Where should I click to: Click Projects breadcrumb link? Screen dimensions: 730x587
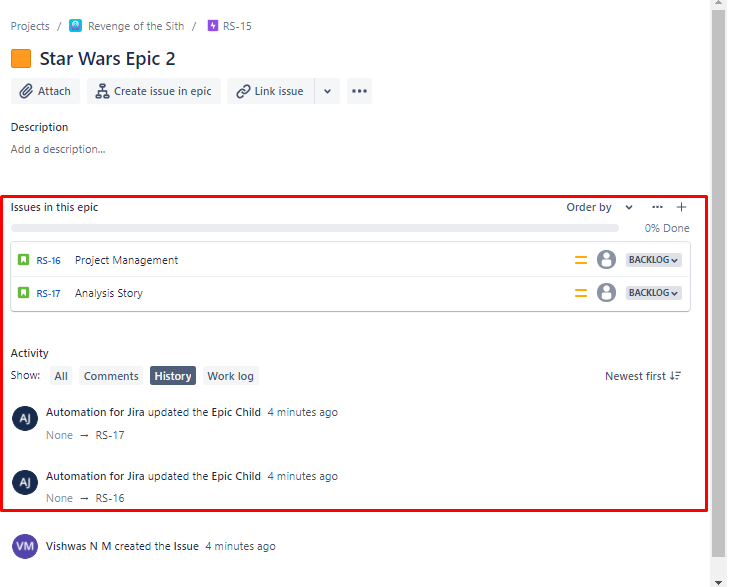30,26
